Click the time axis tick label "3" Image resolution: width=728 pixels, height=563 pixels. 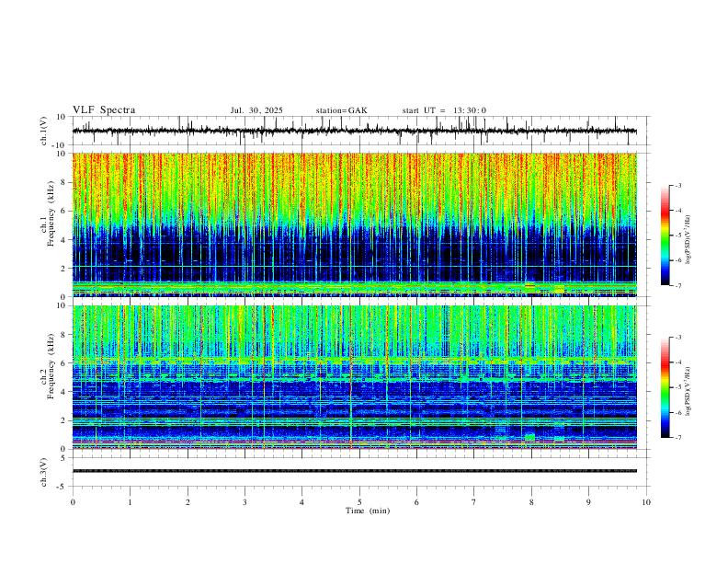click(245, 502)
